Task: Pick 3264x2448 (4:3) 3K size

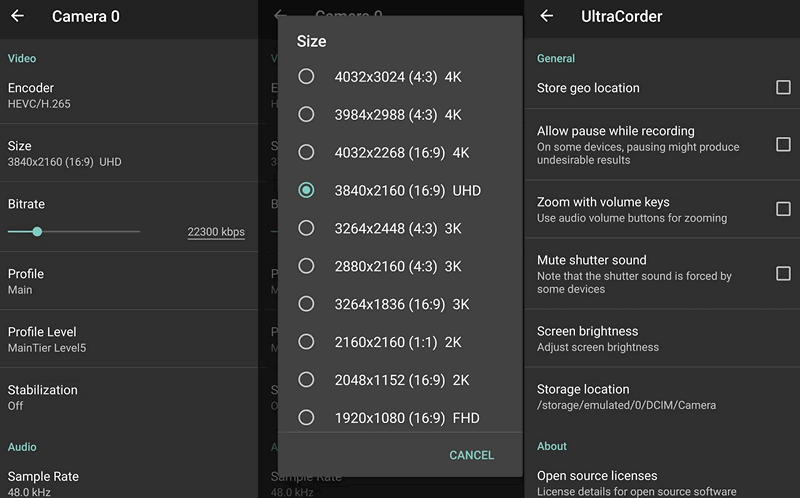Action: [x=401, y=228]
